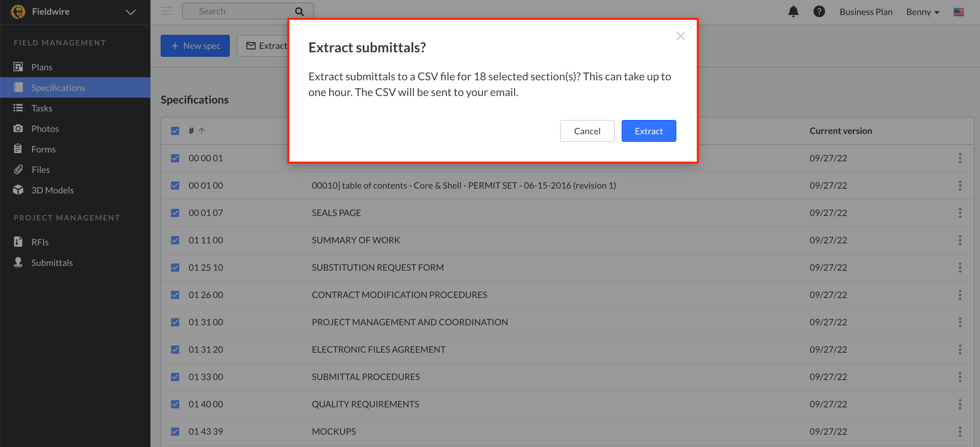Uncheck the 01 11 00 row checkbox
Image resolution: width=980 pixels, height=447 pixels.
click(x=175, y=240)
